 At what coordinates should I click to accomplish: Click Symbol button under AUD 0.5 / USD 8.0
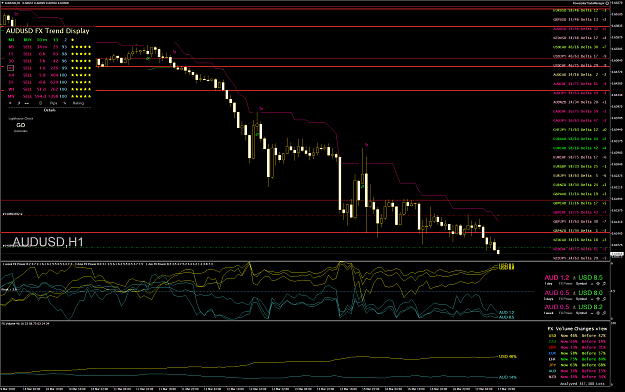coord(581,299)
